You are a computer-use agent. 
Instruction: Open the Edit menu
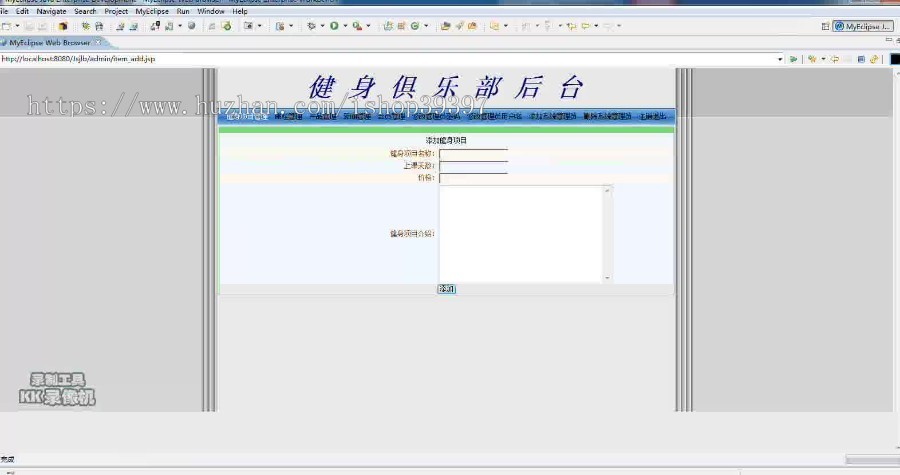22,11
